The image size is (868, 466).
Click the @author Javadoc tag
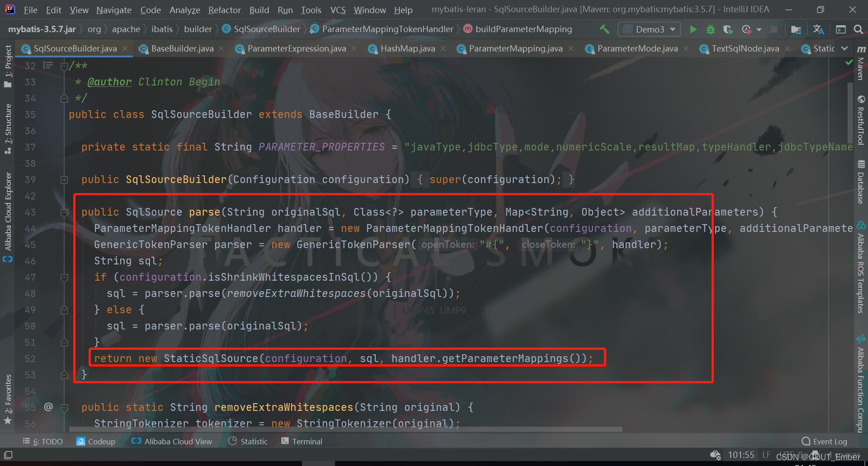coord(109,82)
